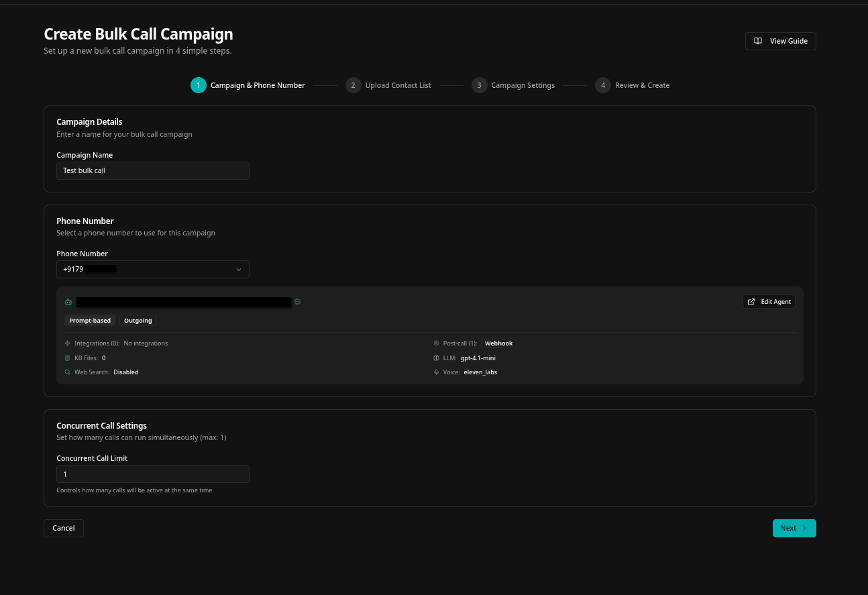Click the microphone icon next to Voice
The height and width of the screenshot is (595, 868).
click(436, 372)
